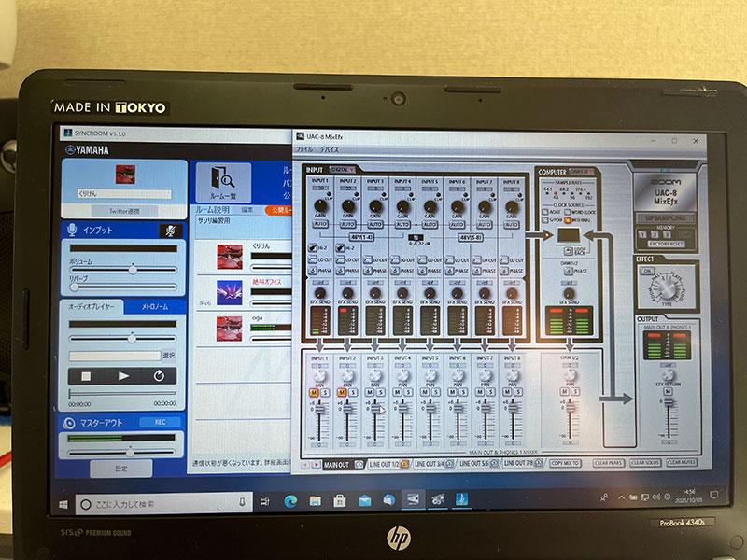
Task: Unmute INPUT 2 with its M button
Action: pyautogui.click(x=342, y=393)
